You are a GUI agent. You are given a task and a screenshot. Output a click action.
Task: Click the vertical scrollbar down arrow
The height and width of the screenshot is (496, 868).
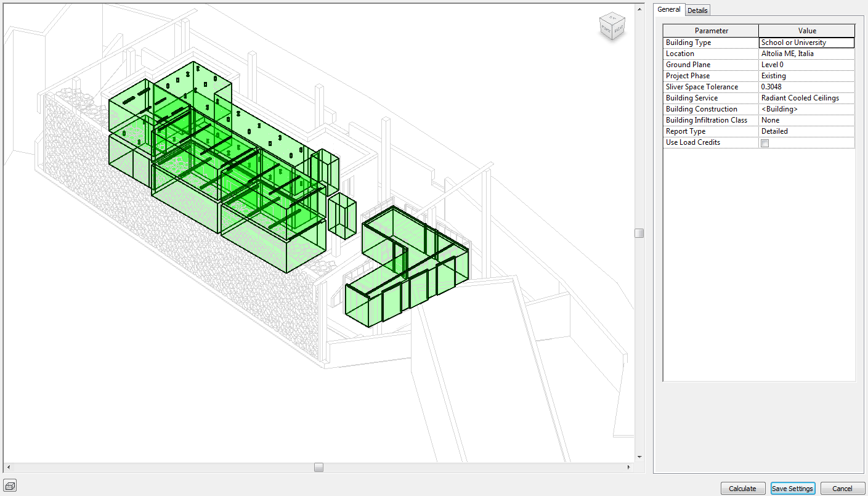point(639,457)
